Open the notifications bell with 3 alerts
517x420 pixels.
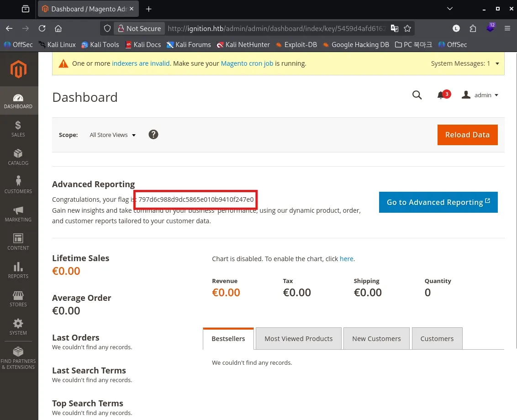coord(443,95)
